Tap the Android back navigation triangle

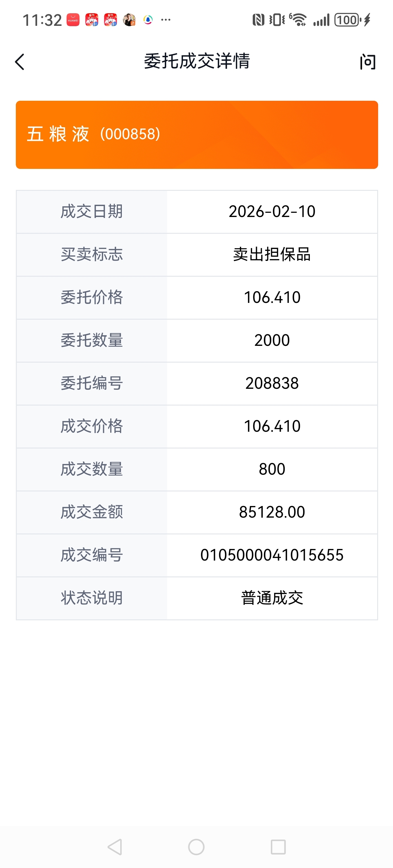pos(115,847)
